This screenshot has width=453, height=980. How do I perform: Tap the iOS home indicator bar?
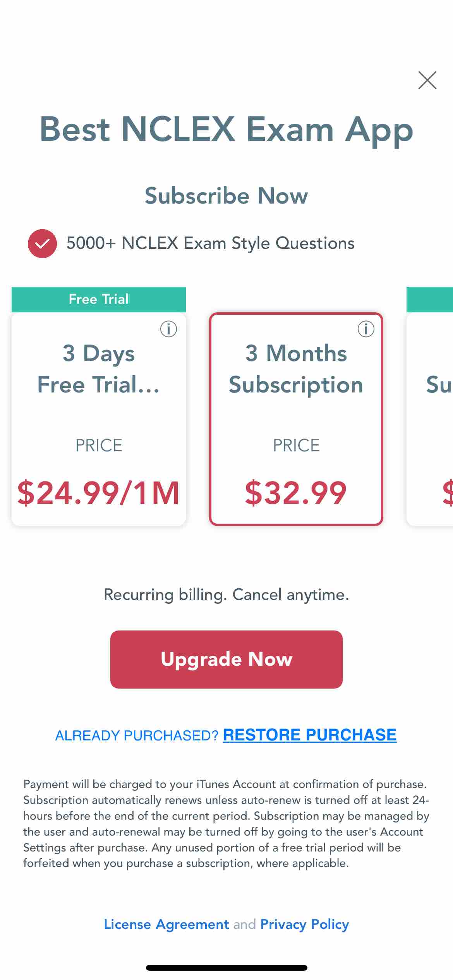click(x=226, y=968)
